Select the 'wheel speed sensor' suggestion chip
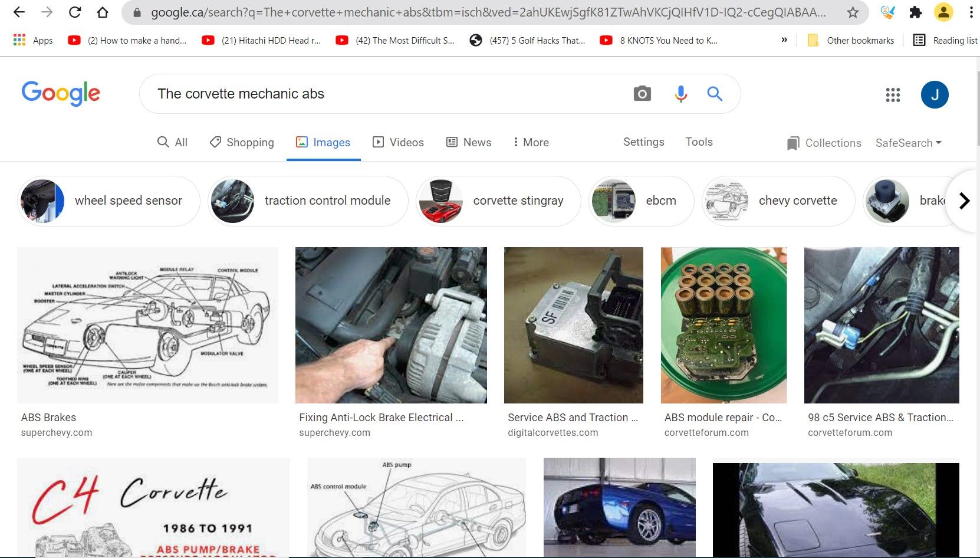Screen dimensions: 980x558 pos(109,201)
